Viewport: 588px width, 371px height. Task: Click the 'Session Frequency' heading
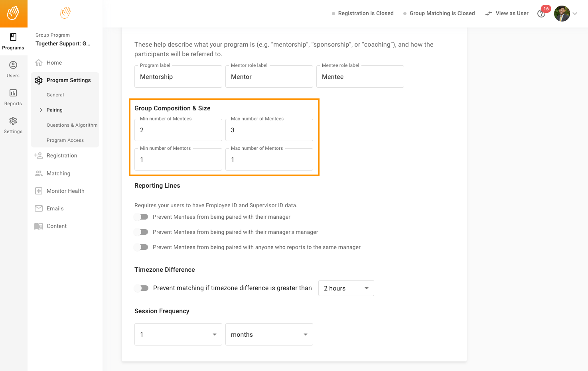162,311
